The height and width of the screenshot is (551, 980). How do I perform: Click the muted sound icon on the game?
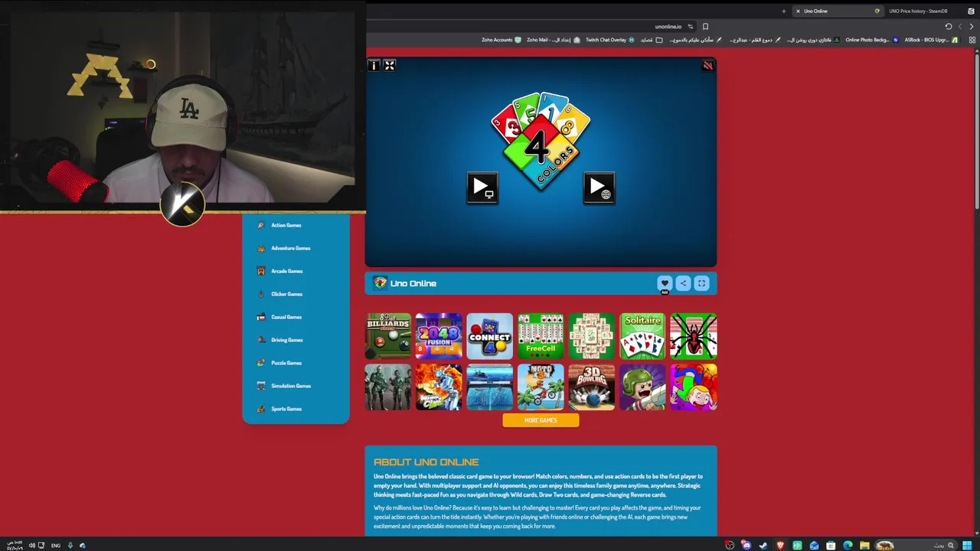(x=708, y=66)
